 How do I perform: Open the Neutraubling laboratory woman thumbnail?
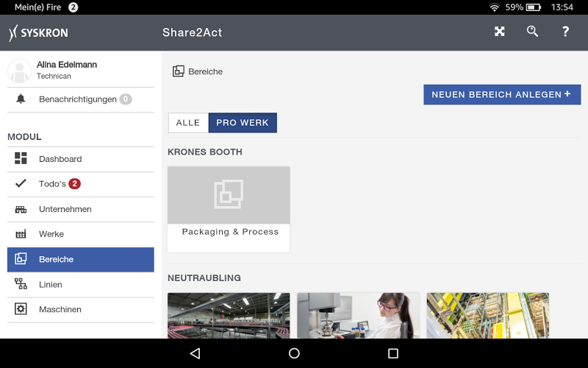[x=358, y=316]
